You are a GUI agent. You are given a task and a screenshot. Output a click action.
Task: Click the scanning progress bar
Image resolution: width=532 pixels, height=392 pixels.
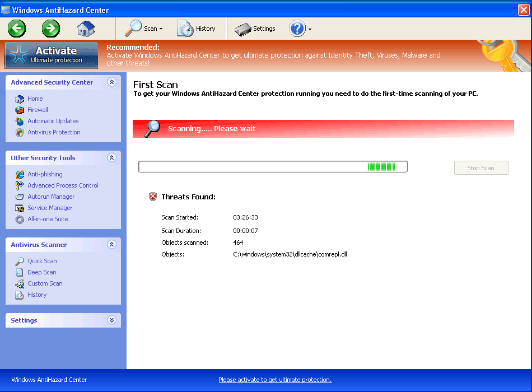coord(273,167)
